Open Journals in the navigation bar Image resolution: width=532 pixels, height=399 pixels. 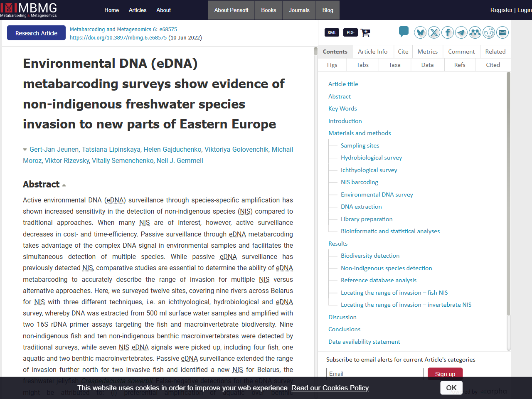(299, 10)
